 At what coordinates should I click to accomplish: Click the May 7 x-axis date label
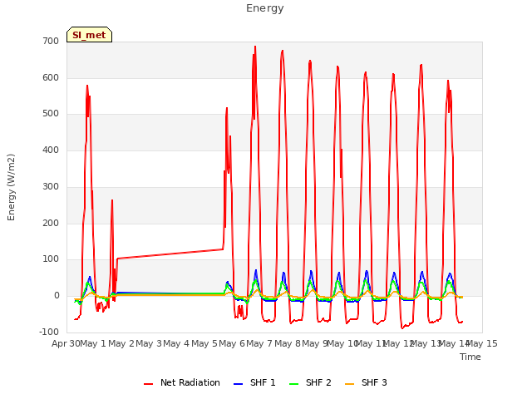(x=259, y=343)
